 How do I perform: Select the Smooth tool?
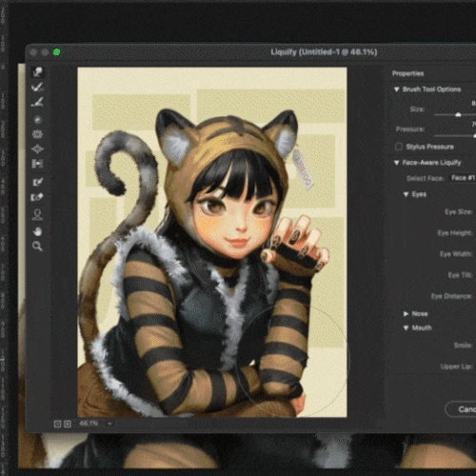(x=37, y=102)
